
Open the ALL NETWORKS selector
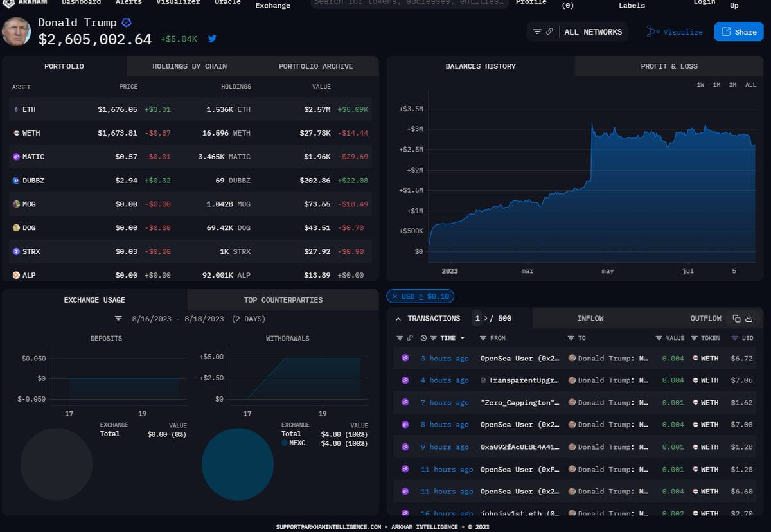593,31
